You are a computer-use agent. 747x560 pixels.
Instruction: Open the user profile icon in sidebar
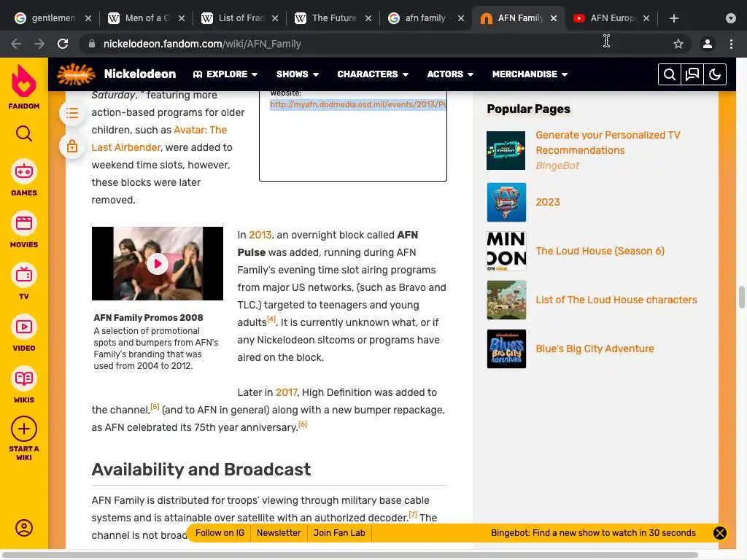[x=24, y=528]
